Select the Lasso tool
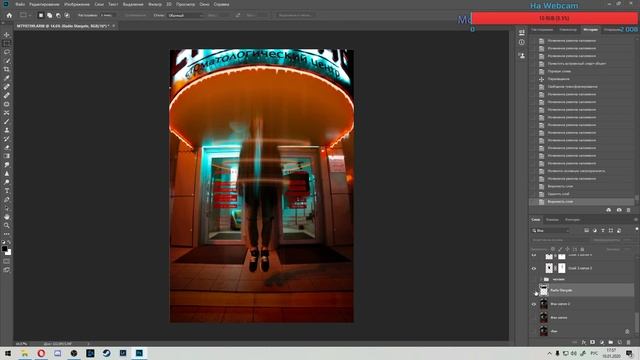This screenshot has height=360, width=640. click(x=7, y=52)
